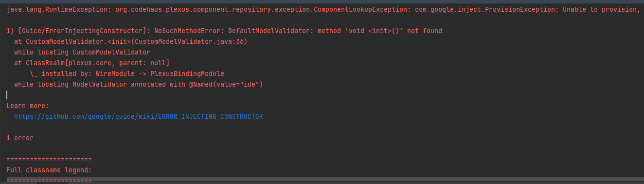
Task: Click the ClassRealm[plexus.core, parent: null] line
Action: pyautogui.click(x=92, y=63)
